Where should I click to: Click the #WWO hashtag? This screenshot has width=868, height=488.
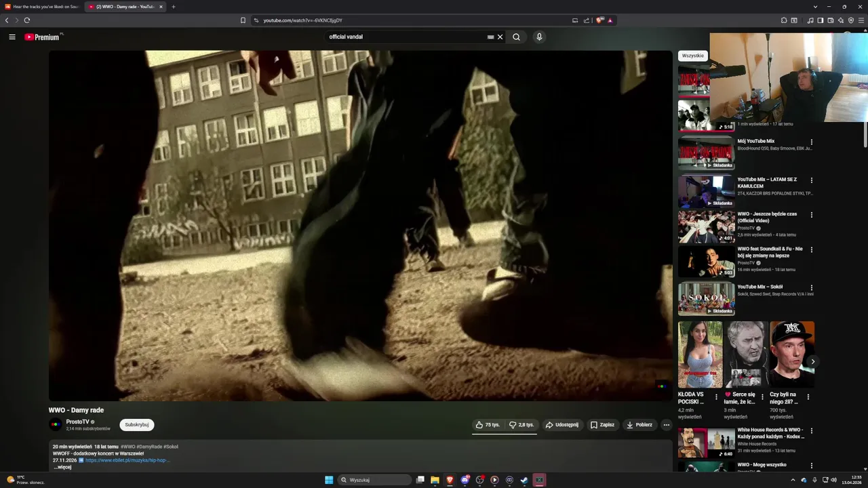point(127,447)
